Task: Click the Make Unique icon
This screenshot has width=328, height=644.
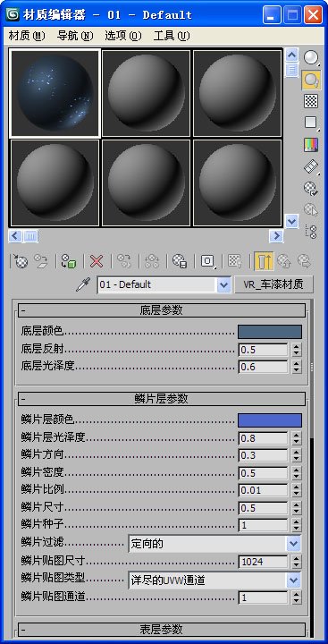Action: [152, 261]
